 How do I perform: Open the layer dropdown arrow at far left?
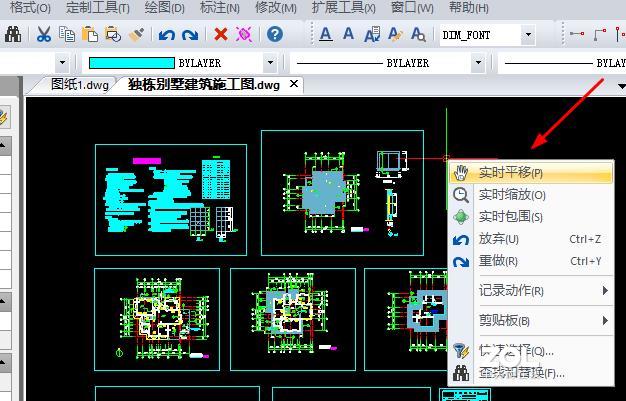pyautogui.click(x=62, y=63)
